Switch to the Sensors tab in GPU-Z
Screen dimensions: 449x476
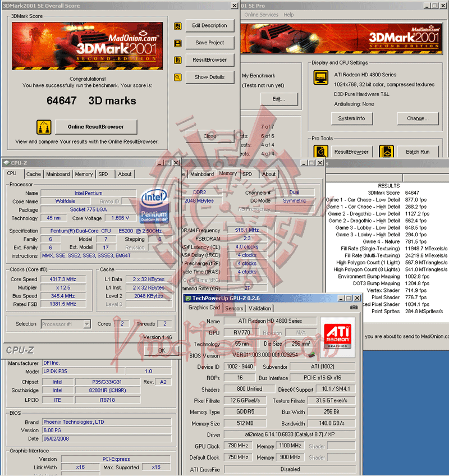coord(234,308)
